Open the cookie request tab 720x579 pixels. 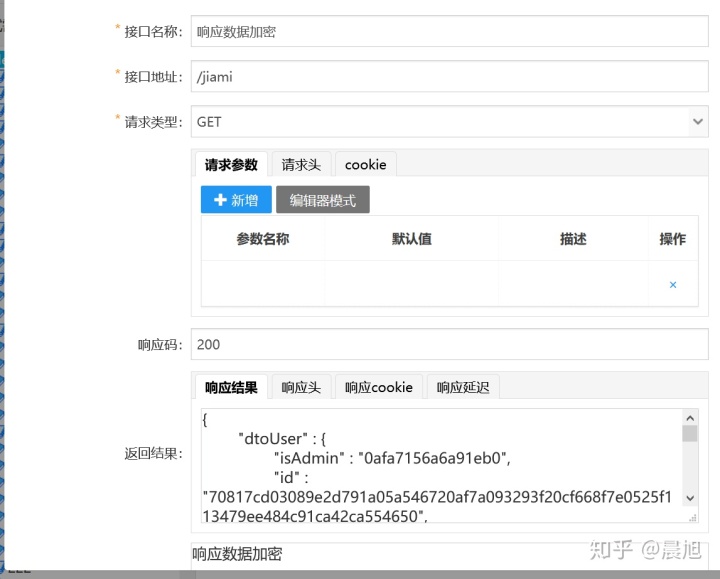[366, 164]
